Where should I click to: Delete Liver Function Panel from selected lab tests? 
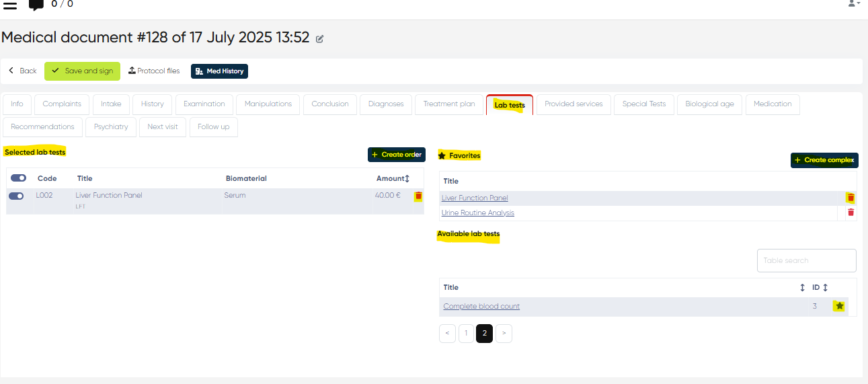418,196
